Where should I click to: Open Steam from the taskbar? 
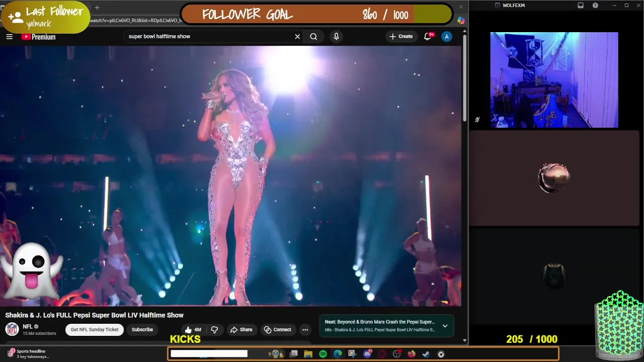[x=426, y=354]
